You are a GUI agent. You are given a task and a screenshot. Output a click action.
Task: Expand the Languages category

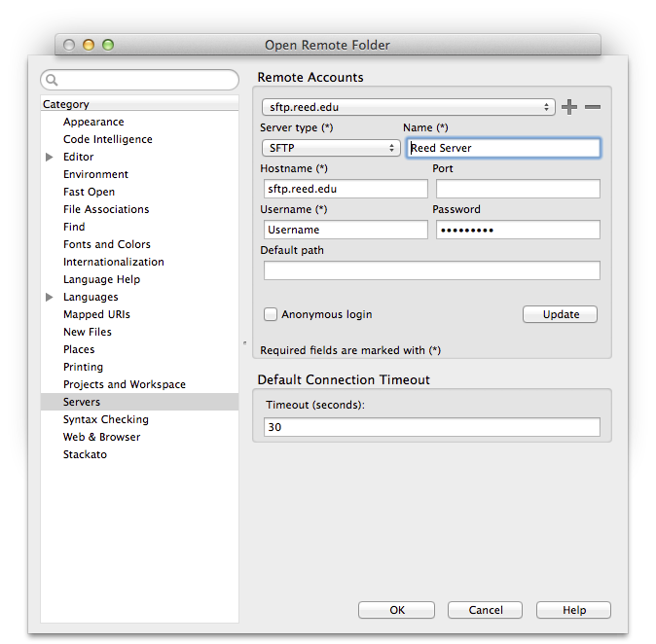click(x=50, y=297)
